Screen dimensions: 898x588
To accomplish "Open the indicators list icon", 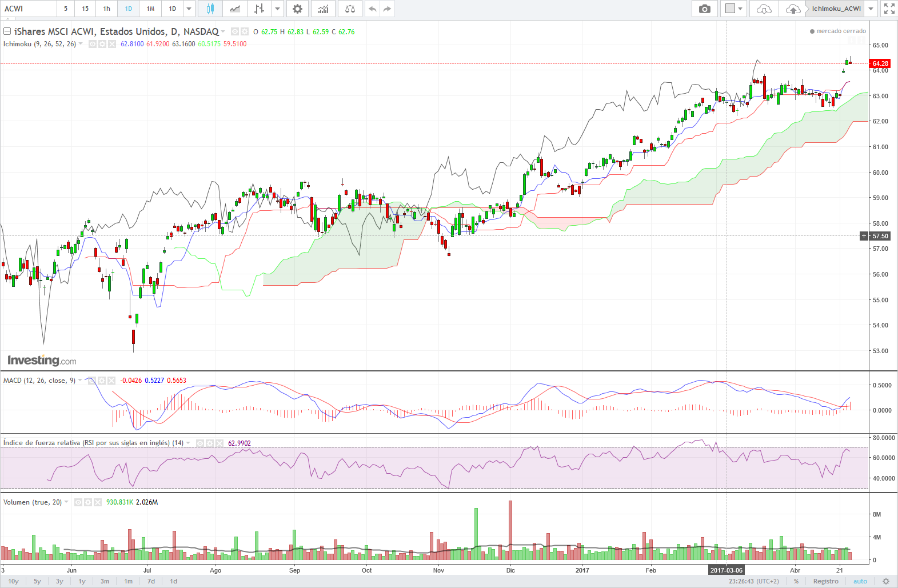I will click(x=323, y=9).
